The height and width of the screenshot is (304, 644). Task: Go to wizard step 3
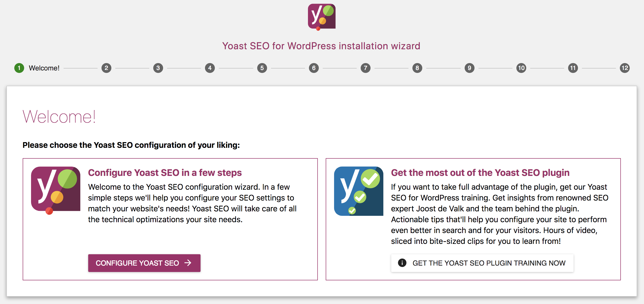pyautogui.click(x=158, y=68)
